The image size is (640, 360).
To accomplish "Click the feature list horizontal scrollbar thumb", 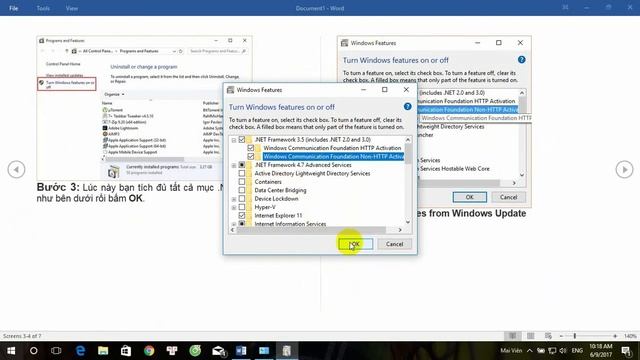I will click(311, 230).
